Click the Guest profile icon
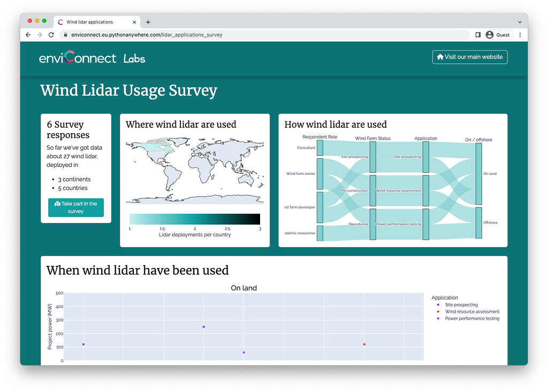Viewport: 548px width, 392px height. (490, 34)
